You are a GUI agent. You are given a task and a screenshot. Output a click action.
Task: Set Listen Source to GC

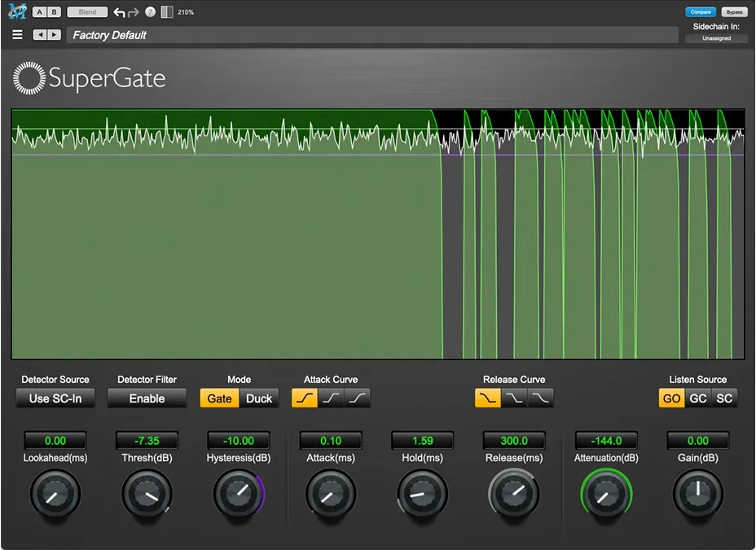pos(697,398)
